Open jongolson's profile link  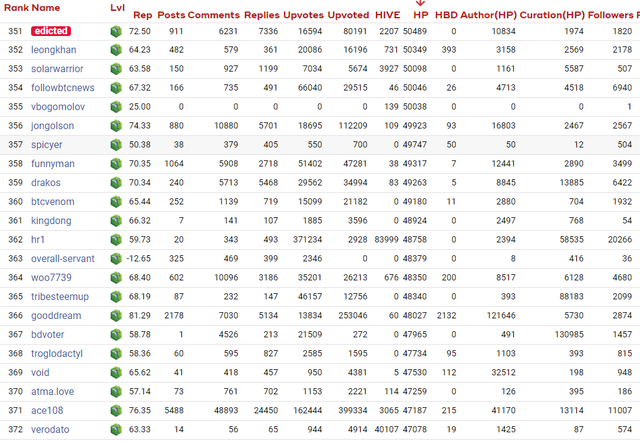coord(53,126)
